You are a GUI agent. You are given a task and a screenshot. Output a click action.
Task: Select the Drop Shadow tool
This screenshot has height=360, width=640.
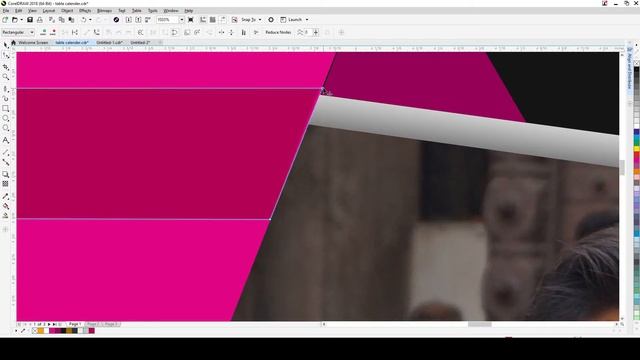pos(6,174)
